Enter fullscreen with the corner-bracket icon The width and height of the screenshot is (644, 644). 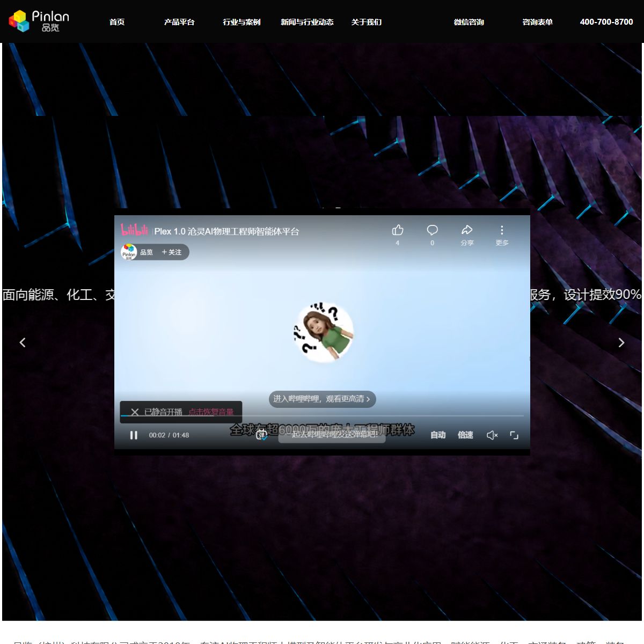pyautogui.click(x=514, y=435)
